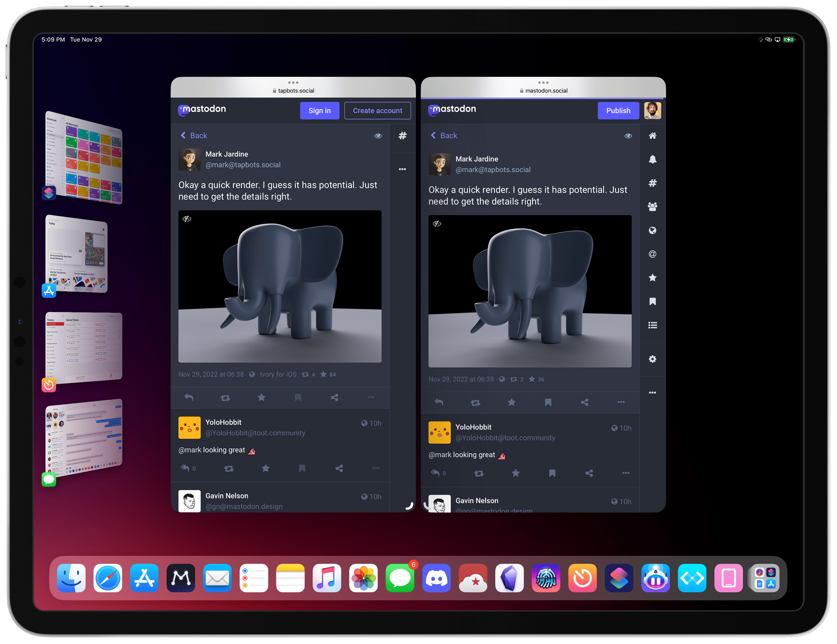The width and height of the screenshot is (837, 644).
Task: Open Favourites star icon in mastodon.social sidebar
Action: (x=652, y=278)
